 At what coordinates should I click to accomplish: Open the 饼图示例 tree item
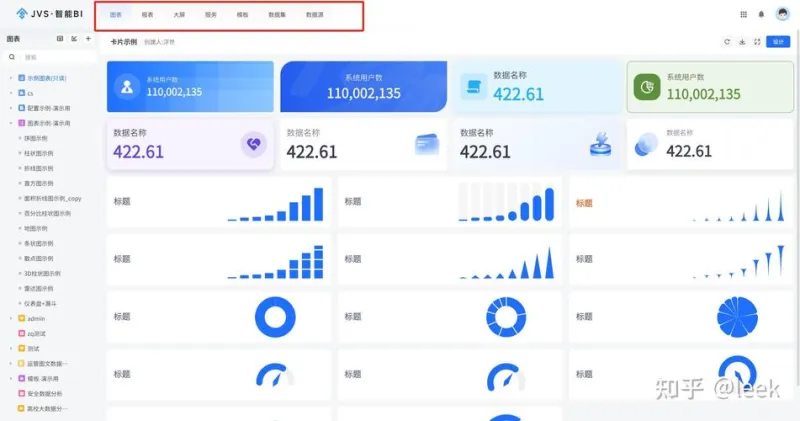(x=36, y=138)
